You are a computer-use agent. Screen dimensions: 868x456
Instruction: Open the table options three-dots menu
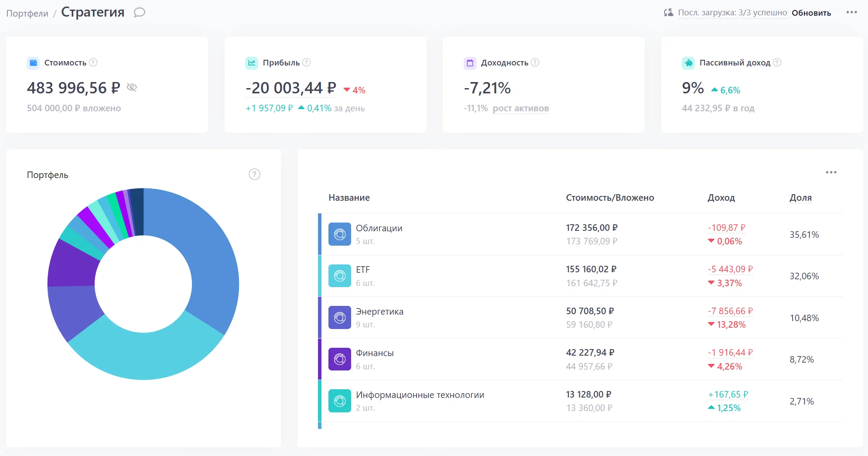tap(831, 172)
